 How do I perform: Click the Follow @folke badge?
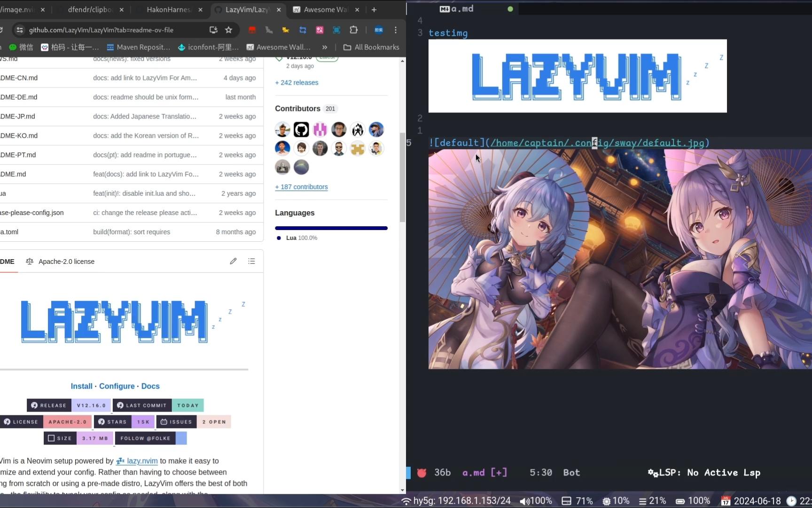[x=151, y=438]
